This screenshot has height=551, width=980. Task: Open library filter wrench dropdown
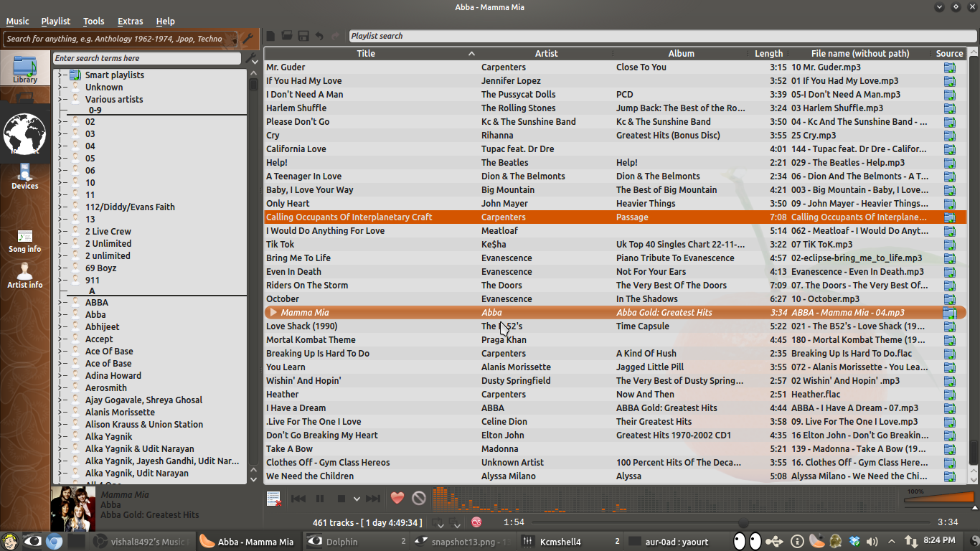[x=252, y=59]
